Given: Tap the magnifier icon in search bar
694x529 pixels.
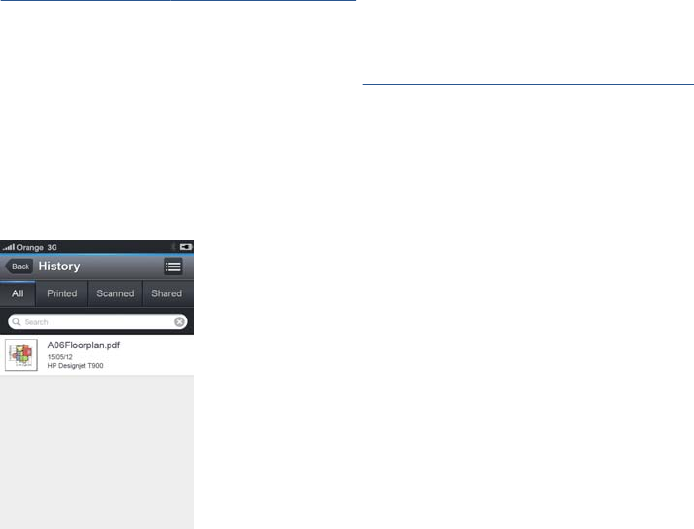Looking at the screenshot, I should 16,321.
